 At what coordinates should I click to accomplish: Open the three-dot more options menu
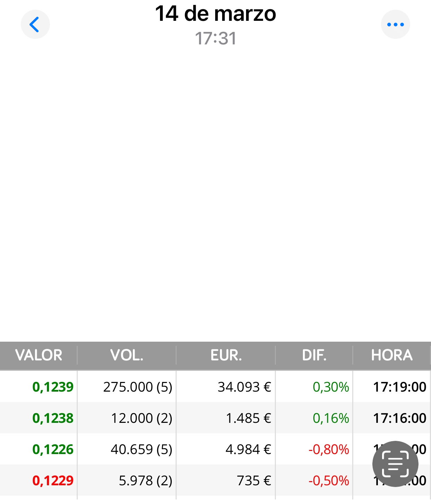point(395,25)
